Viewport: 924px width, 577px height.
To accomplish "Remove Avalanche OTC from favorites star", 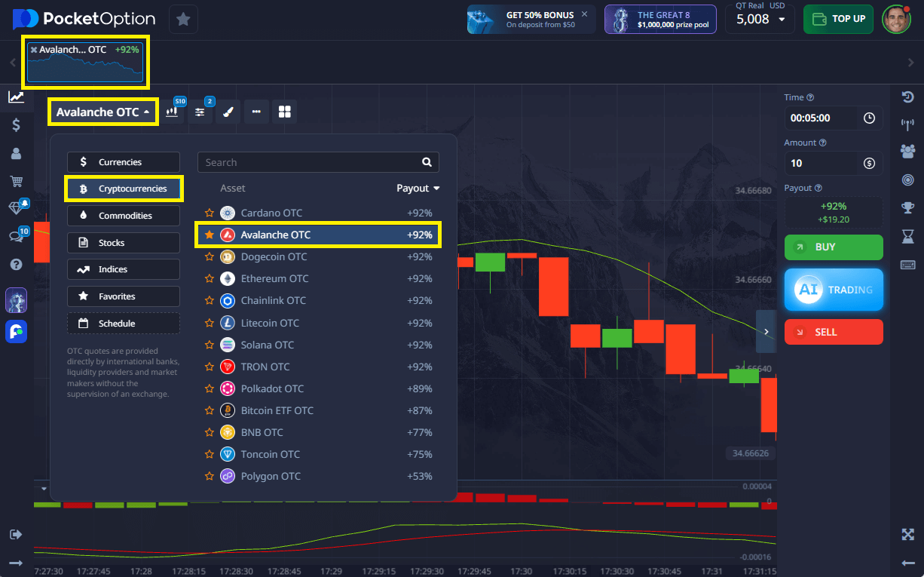I will (210, 235).
